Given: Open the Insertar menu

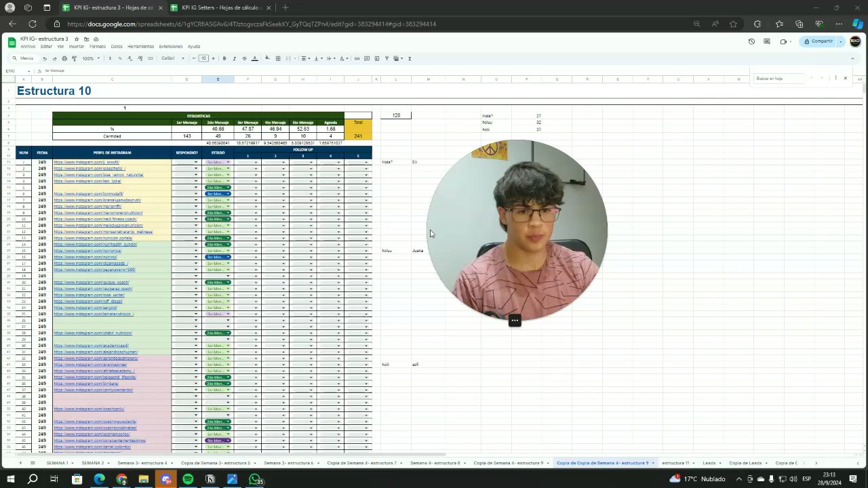Looking at the screenshot, I should point(77,47).
